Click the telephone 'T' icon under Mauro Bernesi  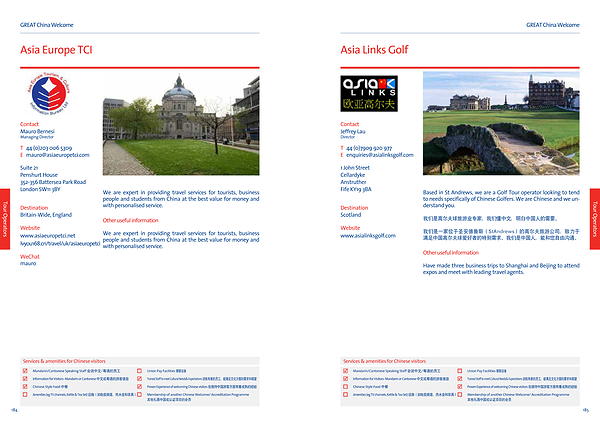click(x=22, y=147)
